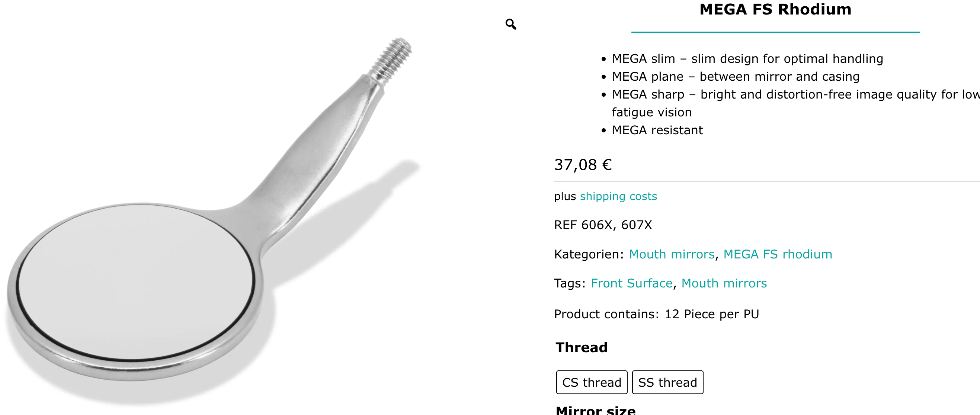Open Mouth mirrors link beside Tags
Screen dimensions: 980x415
click(x=724, y=283)
